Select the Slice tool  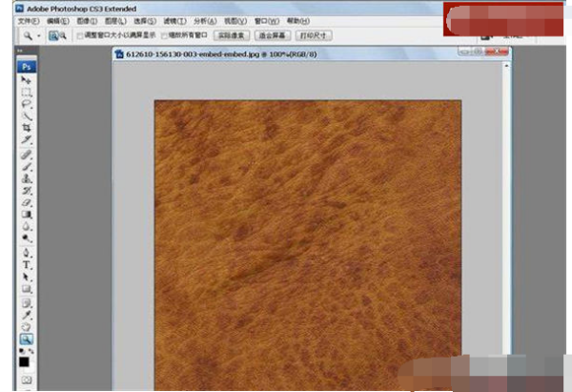27,140
